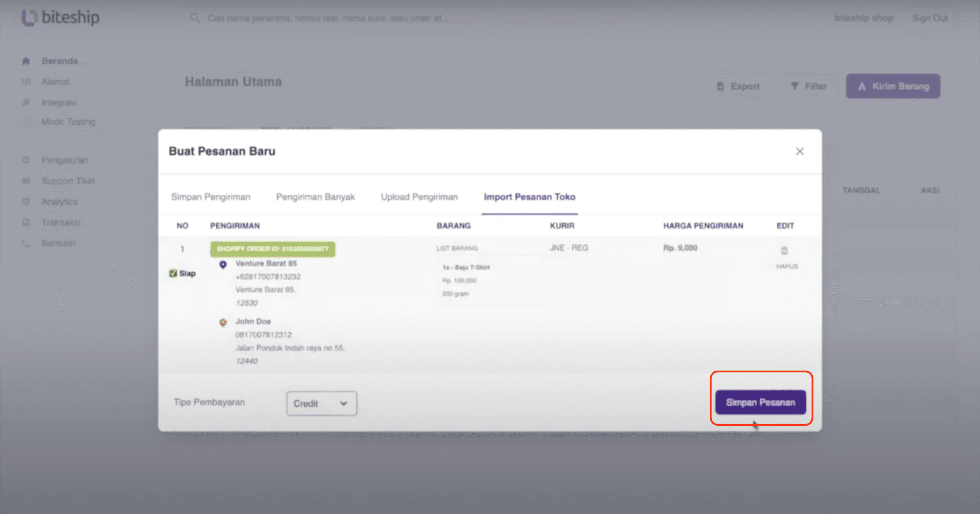Image resolution: width=980 pixels, height=514 pixels.
Task: Open Beranda home icon in sidebar
Action: (x=26, y=61)
